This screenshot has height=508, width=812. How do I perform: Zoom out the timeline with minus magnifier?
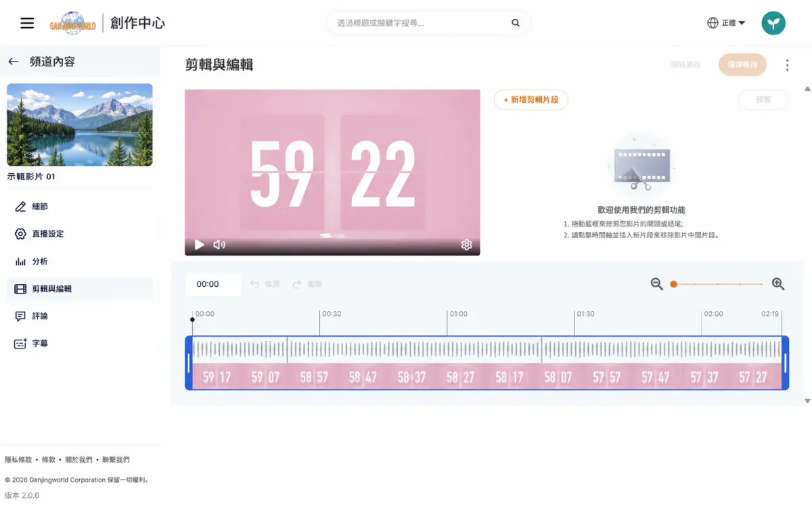click(x=656, y=284)
